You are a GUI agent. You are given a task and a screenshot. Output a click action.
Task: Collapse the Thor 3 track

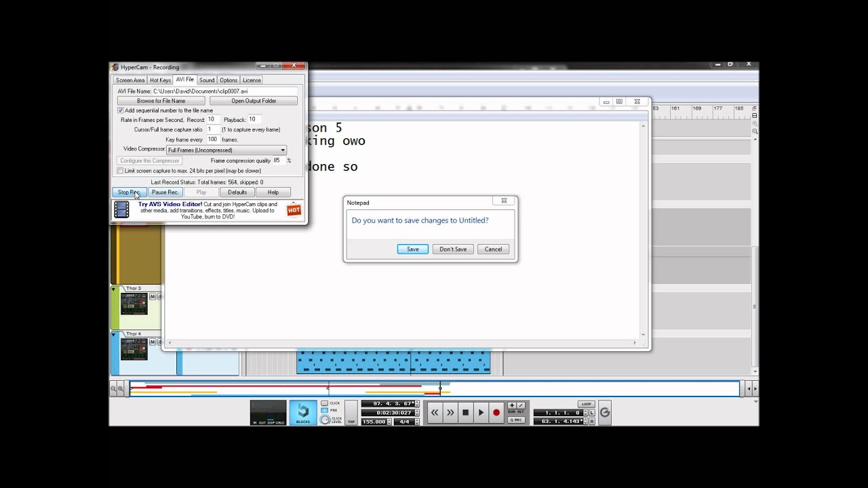[114, 289]
